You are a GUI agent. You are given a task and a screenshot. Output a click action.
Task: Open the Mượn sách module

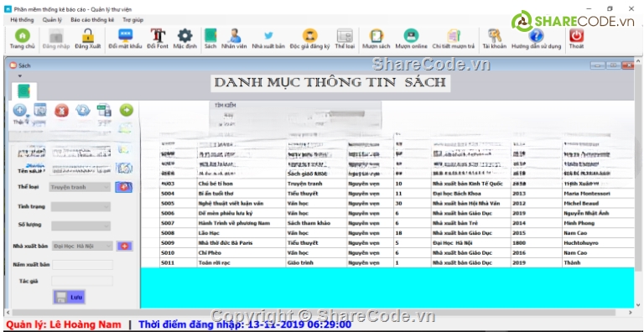click(x=377, y=39)
